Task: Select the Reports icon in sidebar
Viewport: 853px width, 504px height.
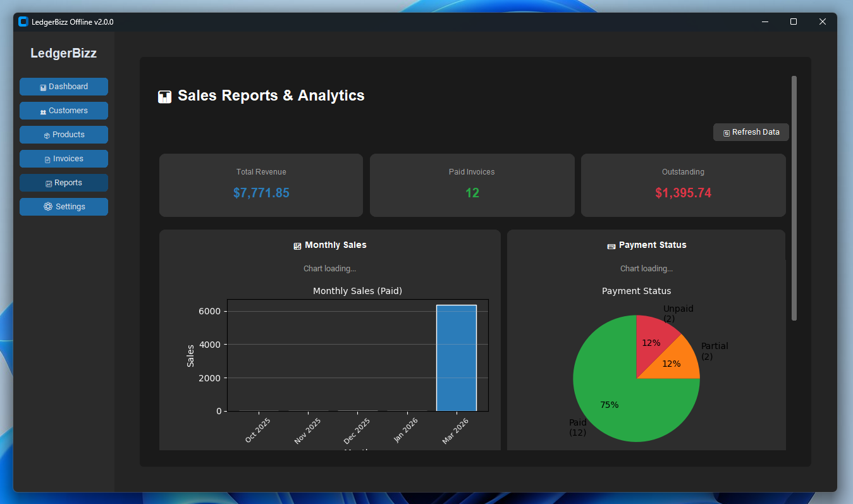Action: click(49, 183)
